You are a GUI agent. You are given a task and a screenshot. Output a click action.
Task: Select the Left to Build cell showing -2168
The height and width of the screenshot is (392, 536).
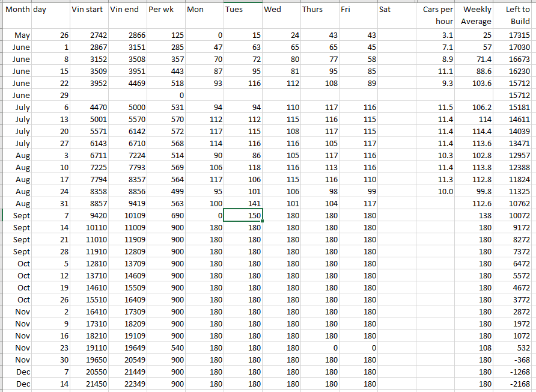pyautogui.click(x=514, y=384)
